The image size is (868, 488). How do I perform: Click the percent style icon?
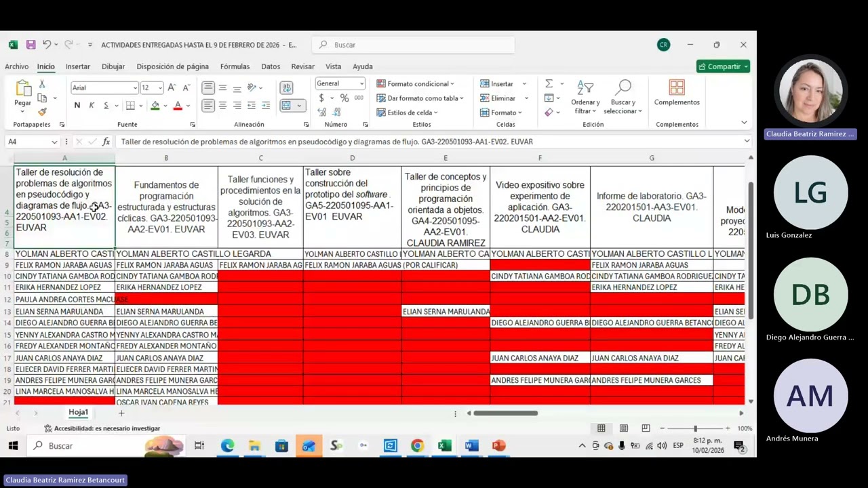coord(344,98)
